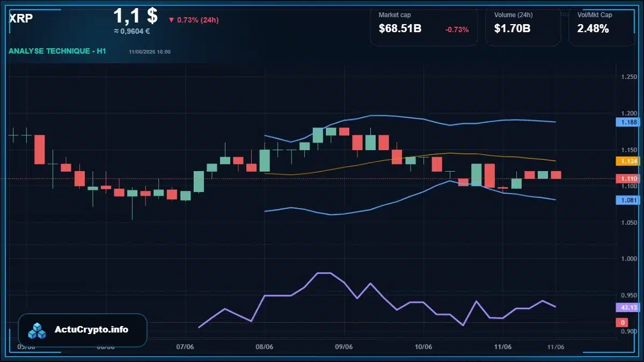Click the -0.73% market cap change
This screenshot has width=644, height=362.
[457, 29]
